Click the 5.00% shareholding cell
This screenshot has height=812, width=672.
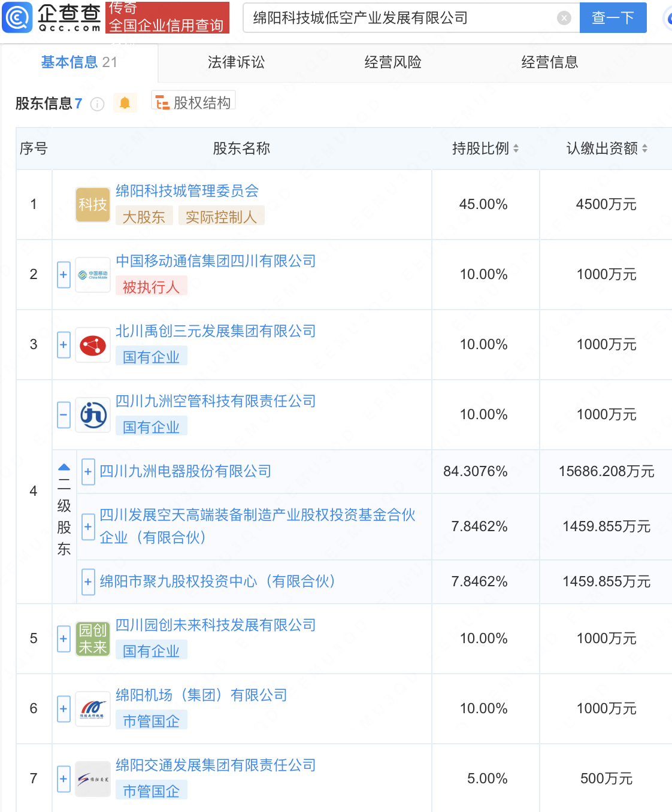point(487,778)
